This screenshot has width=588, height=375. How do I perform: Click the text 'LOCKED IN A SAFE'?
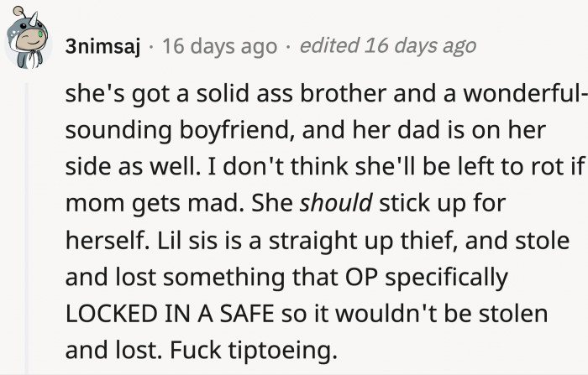tap(170, 314)
